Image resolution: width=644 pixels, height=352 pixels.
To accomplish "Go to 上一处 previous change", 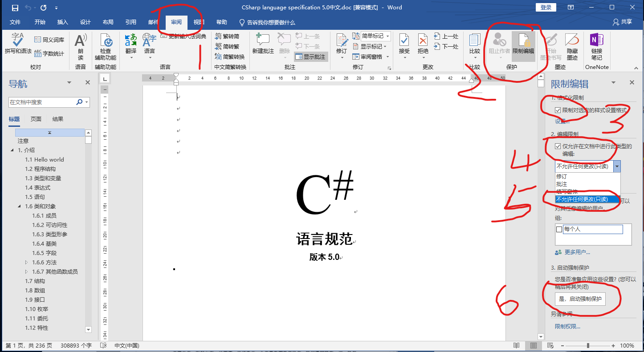I will (x=446, y=36).
